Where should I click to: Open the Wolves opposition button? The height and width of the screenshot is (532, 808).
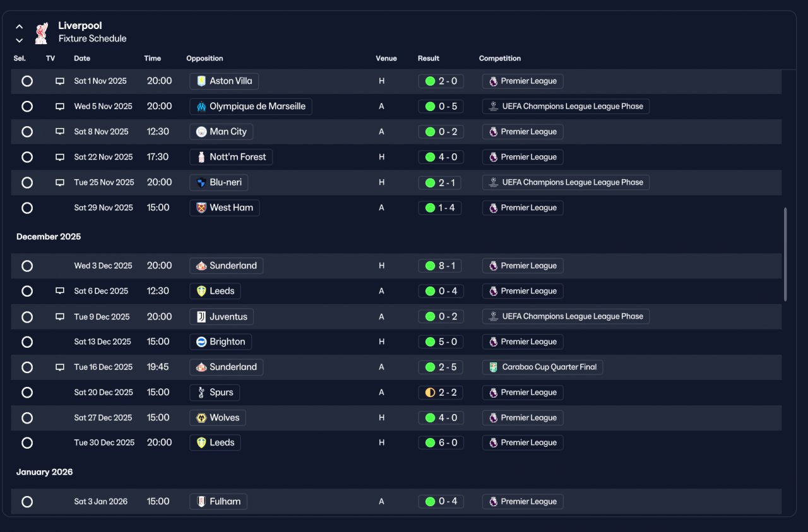tap(218, 417)
